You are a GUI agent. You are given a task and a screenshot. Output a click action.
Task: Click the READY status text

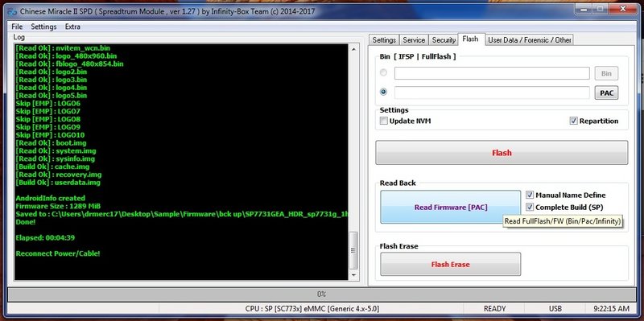point(494,308)
